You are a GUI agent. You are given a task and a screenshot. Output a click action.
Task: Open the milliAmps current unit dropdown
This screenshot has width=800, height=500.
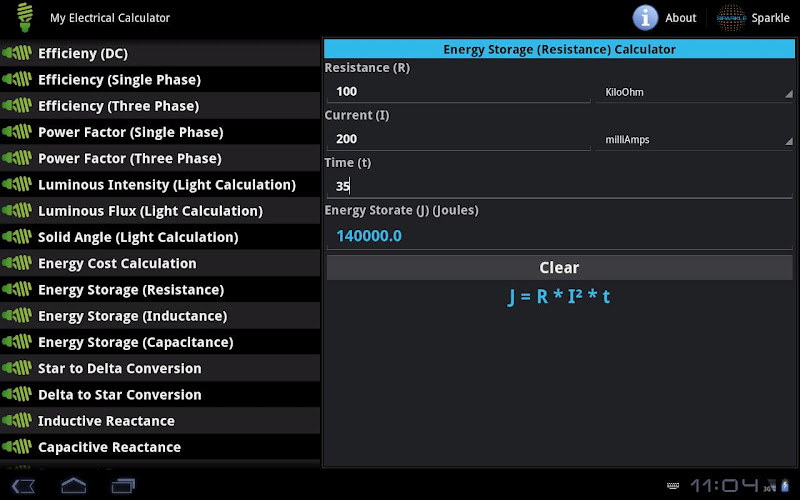(x=694, y=140)
